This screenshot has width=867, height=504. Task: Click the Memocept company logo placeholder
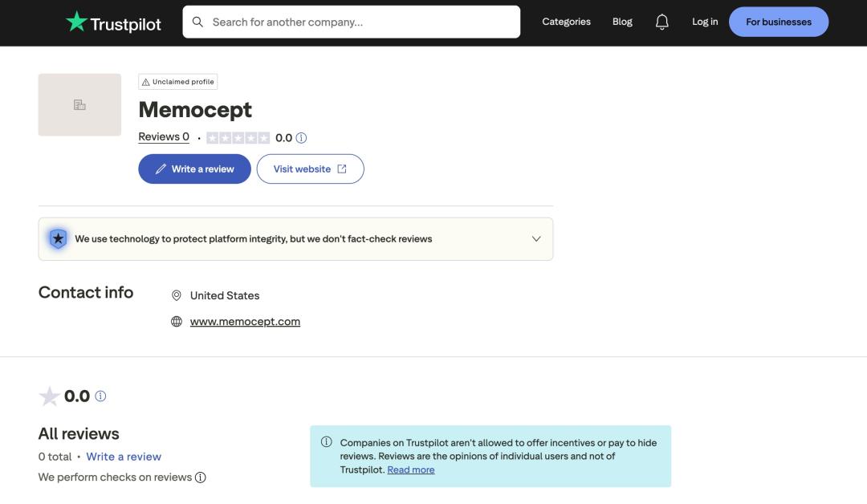79,105
